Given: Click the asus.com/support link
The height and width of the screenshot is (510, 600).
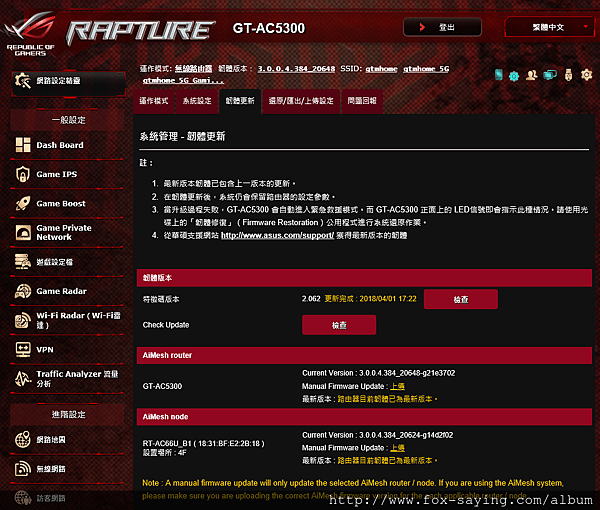Looking at the screenshot, I should click(277, 235).
